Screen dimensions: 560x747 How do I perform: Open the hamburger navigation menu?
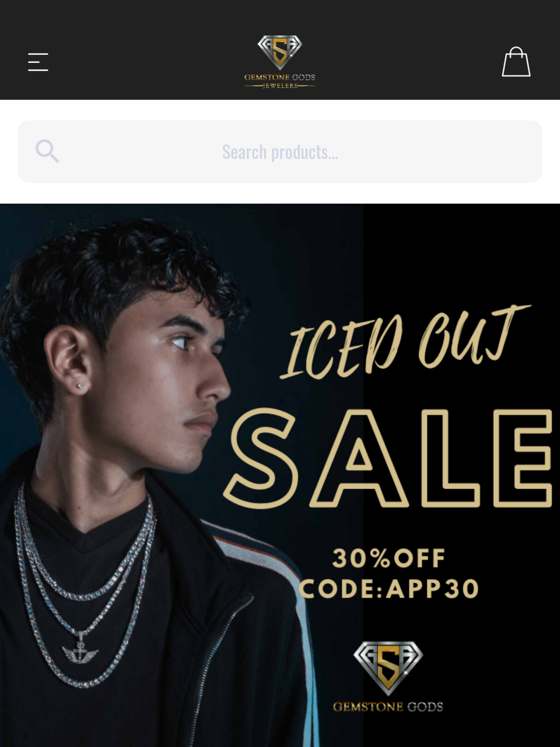38,62
